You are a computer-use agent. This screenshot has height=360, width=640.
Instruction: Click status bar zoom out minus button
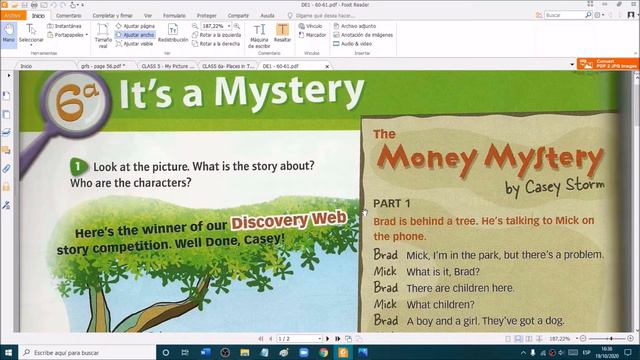pyautogui.click(x=583, y=339)
